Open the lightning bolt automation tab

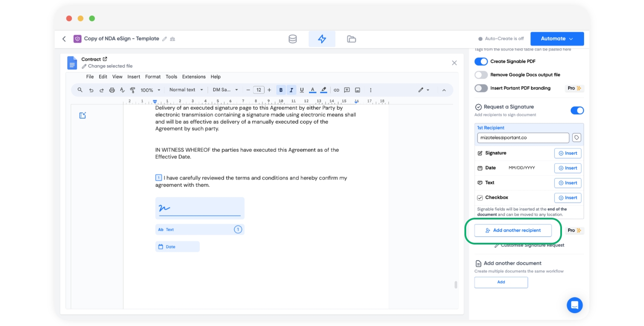click(x=322, y=39)
